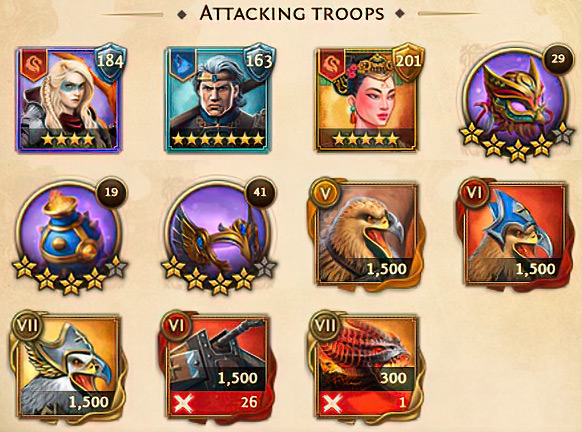
Task: Click the 19 badge on potion artifact
Action: (x=111, y=192)
